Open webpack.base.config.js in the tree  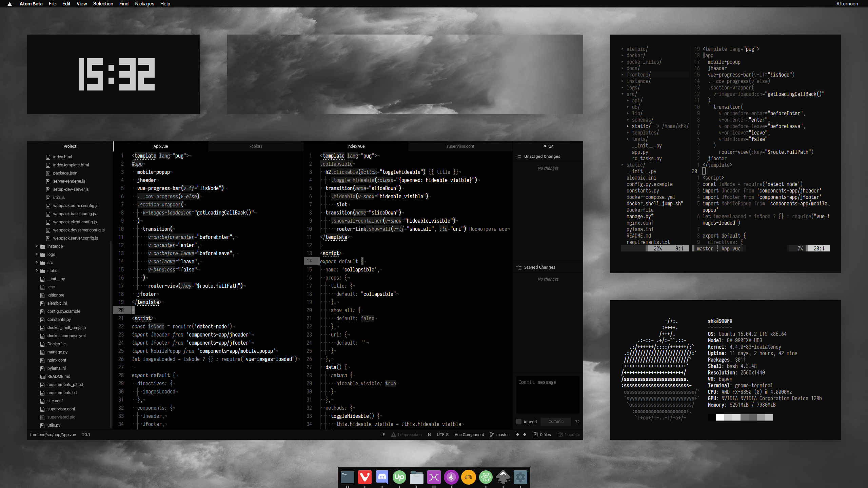click(x=74, y=214)
